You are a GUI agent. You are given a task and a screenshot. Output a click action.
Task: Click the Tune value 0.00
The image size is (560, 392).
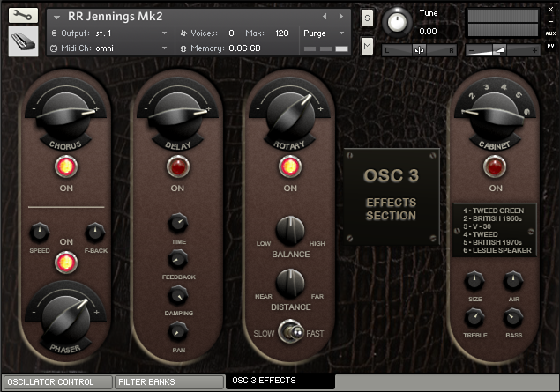point(428,32)
